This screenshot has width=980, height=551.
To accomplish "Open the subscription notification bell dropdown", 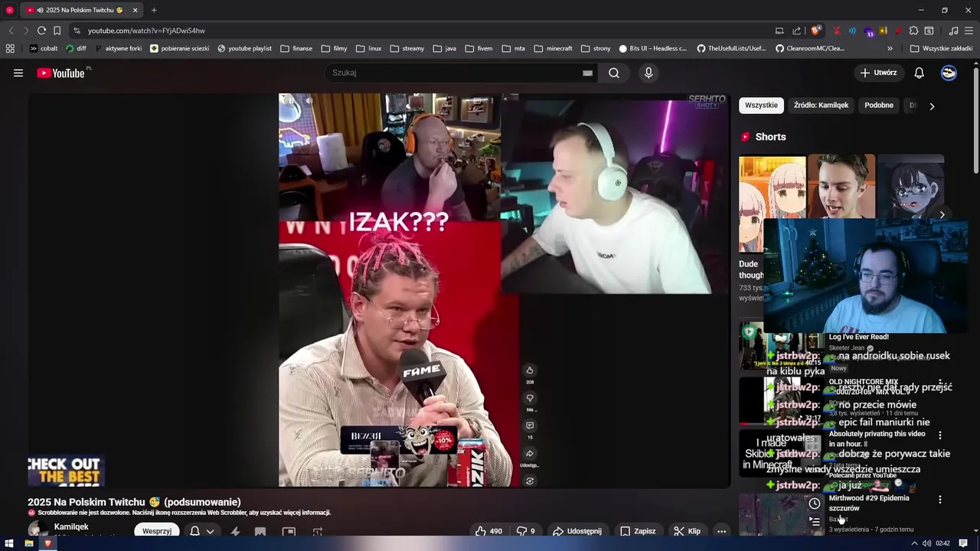I will tap(202, 531).
